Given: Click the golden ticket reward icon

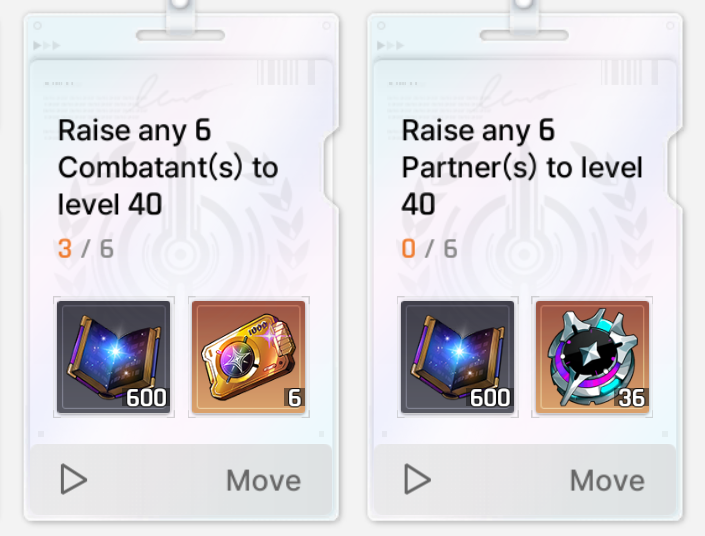Looking at the screenshot, I should point(249,357).
